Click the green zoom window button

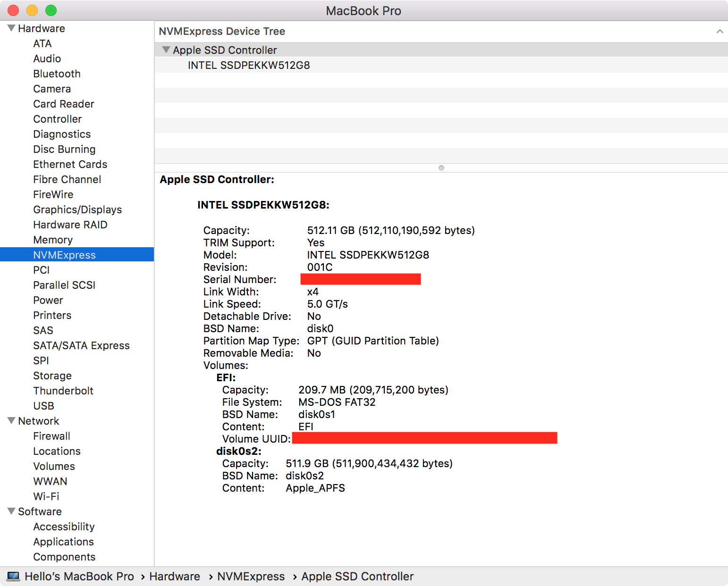(x=51, y=10)
